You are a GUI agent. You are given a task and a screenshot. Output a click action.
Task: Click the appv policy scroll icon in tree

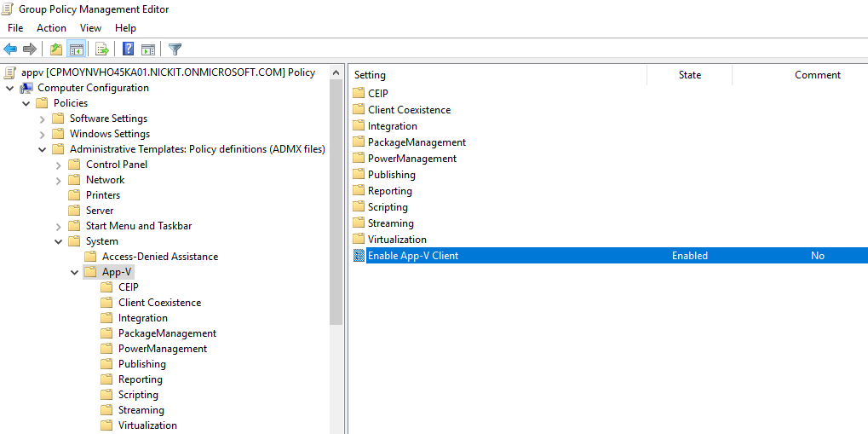tap(9, 72)
